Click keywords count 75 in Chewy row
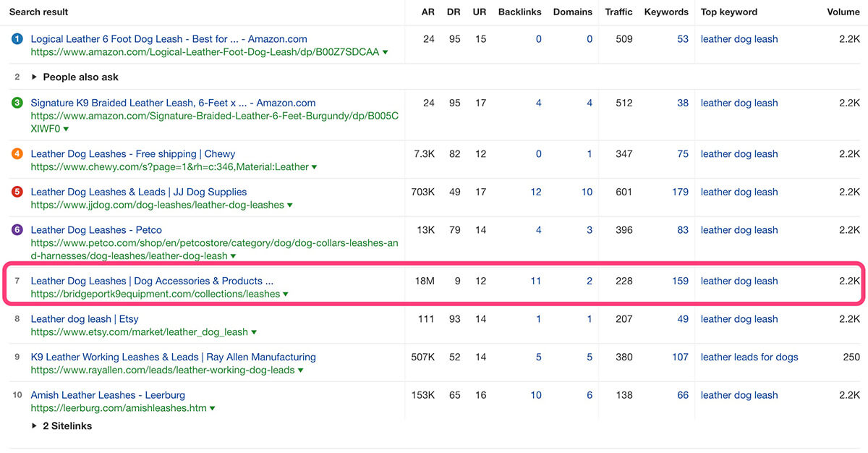The width and height of the screenshot is (868, 453). 683,154
